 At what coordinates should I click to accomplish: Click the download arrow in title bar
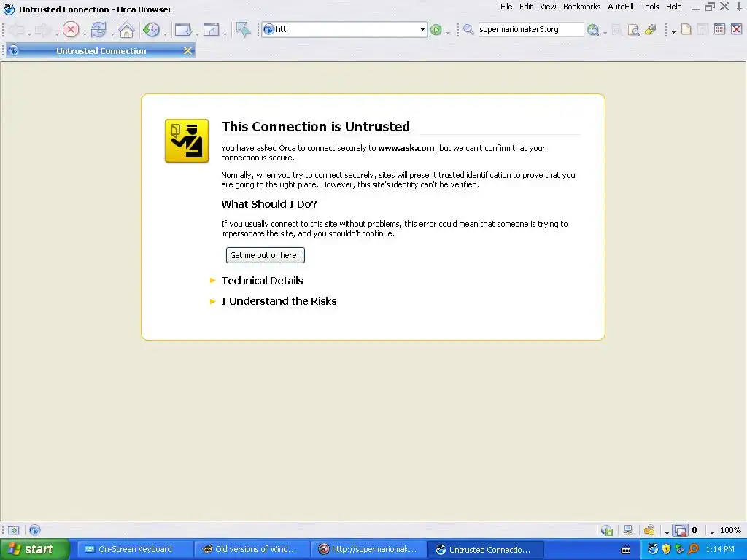(x=740, y=7)
